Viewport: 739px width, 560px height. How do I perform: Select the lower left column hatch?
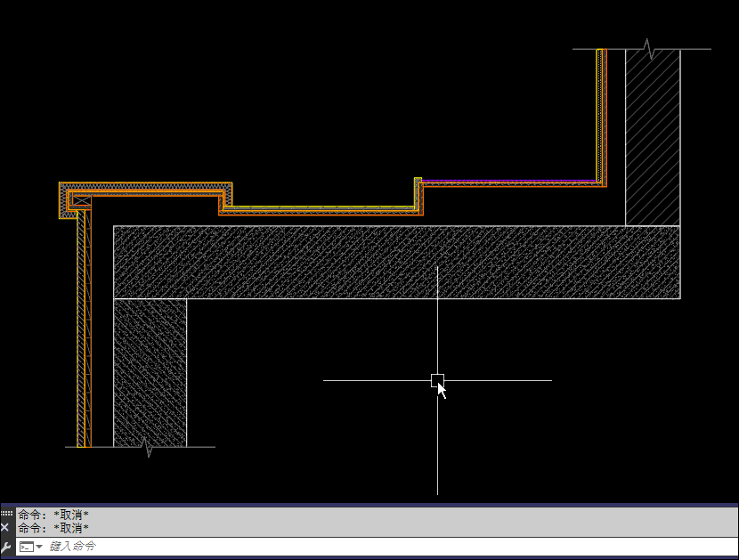pyautogui.click(x=150, y=372)
